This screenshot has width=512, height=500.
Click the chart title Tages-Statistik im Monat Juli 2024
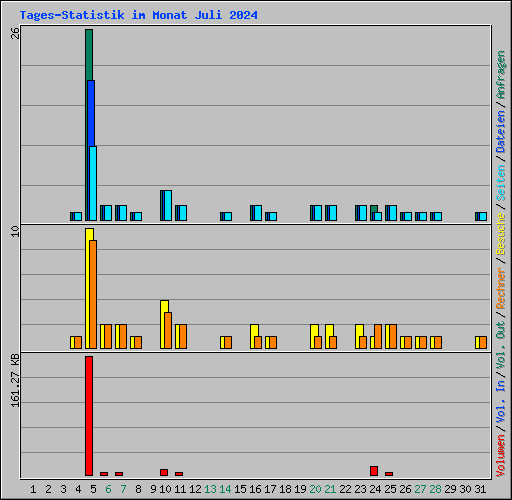pos(138,15)
